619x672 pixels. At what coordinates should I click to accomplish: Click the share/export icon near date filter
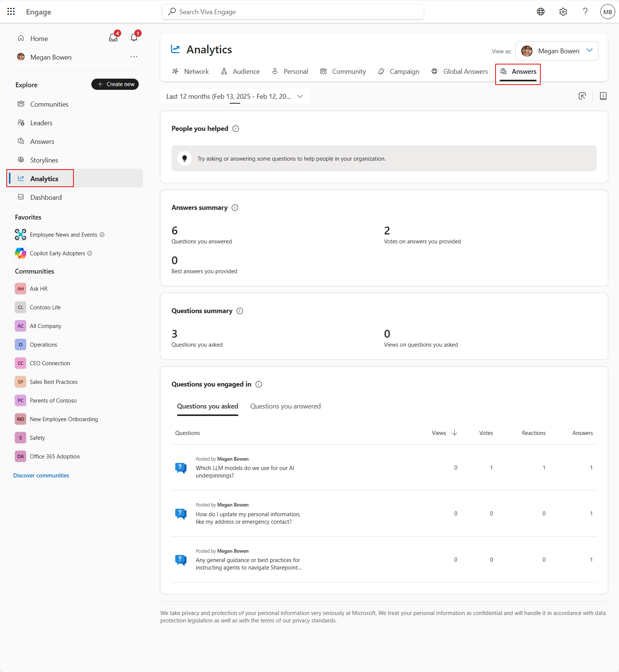coord(582,96)
